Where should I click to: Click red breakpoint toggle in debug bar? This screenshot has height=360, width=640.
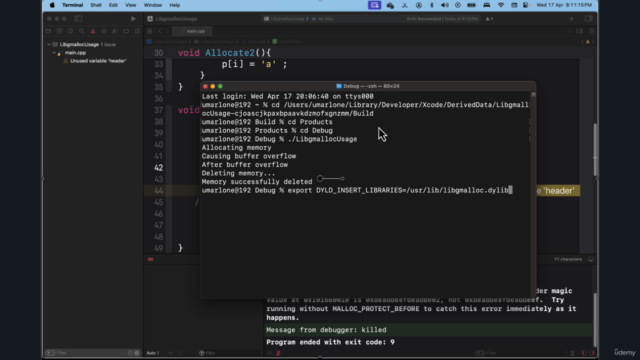(x=151, y=260)
